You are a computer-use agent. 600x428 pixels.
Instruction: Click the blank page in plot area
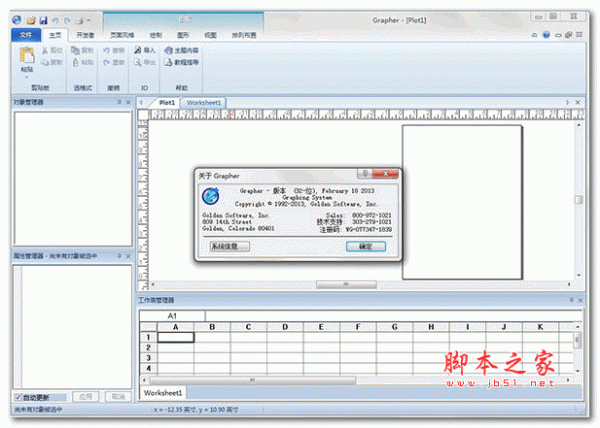(x=462, y=202)
